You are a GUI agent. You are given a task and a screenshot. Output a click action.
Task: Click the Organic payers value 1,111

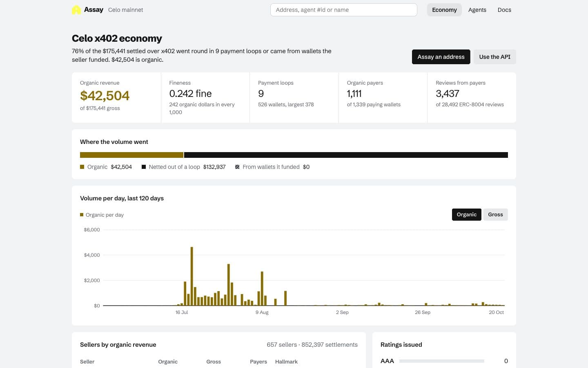coord(354,94)
